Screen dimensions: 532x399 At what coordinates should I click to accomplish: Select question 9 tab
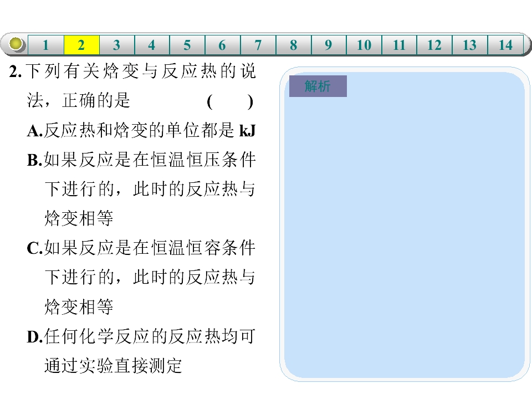(329, 45)
